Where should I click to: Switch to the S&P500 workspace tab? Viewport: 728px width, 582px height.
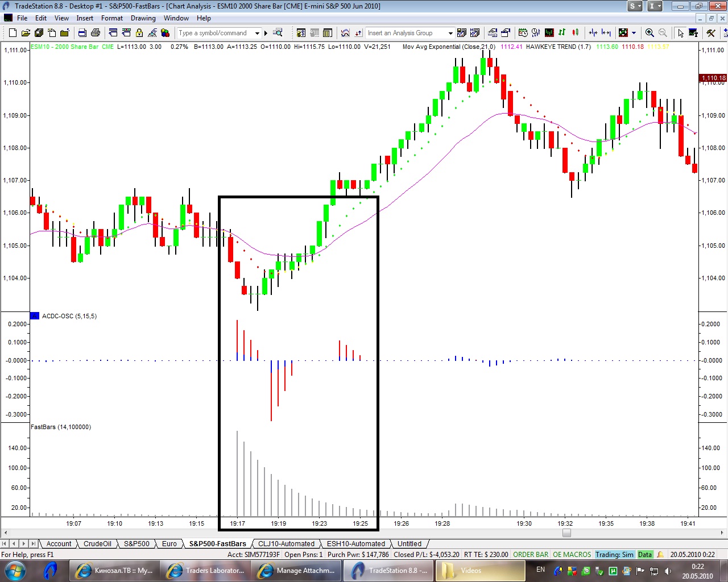pos(136,544)
